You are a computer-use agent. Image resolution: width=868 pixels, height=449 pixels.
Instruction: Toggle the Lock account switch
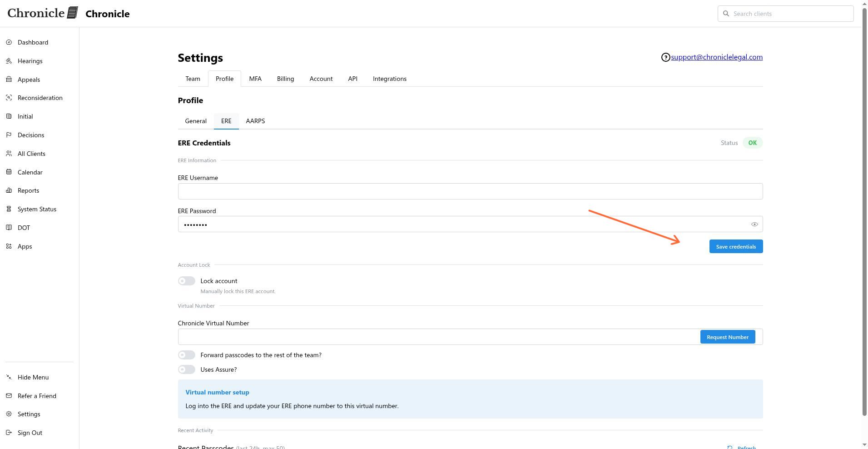[186, 281]
